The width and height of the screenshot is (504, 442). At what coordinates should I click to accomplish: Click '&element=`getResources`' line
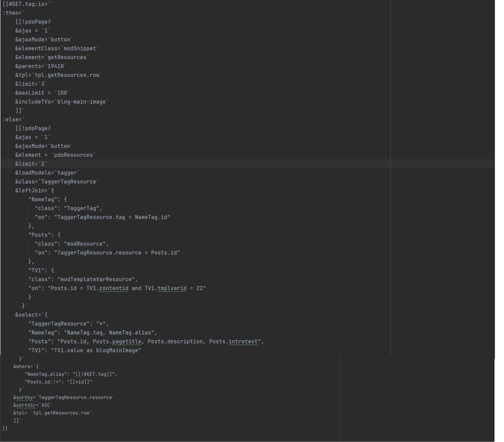[x=52, y=57]
